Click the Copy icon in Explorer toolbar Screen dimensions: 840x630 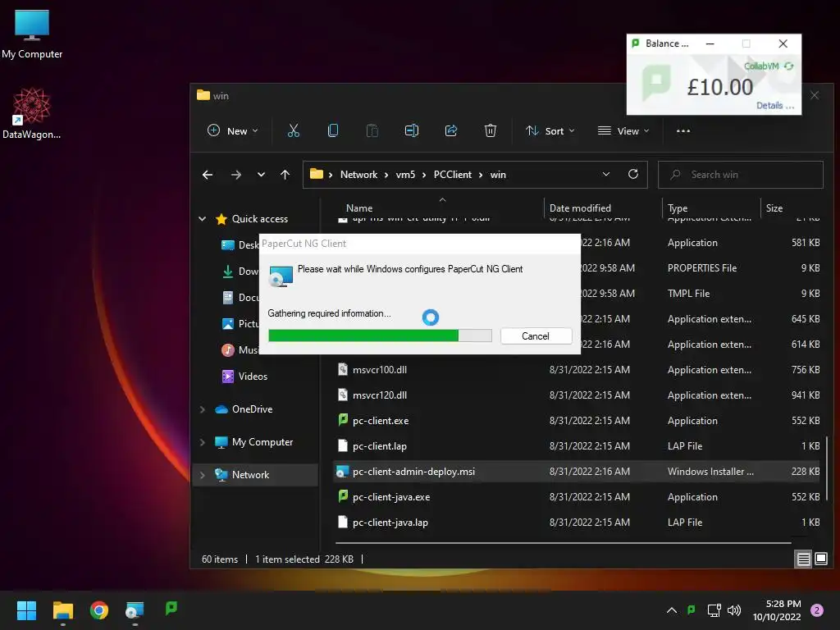333,130
